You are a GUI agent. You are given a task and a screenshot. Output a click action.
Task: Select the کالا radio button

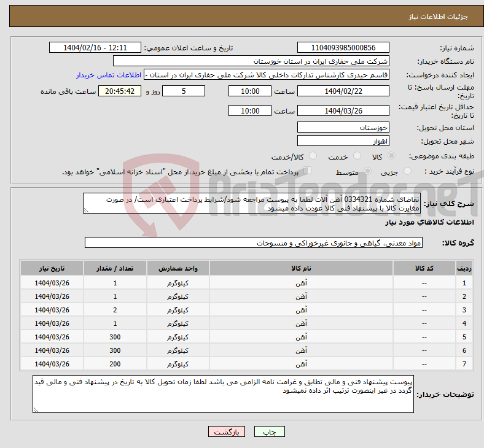[x=391, y=156]
